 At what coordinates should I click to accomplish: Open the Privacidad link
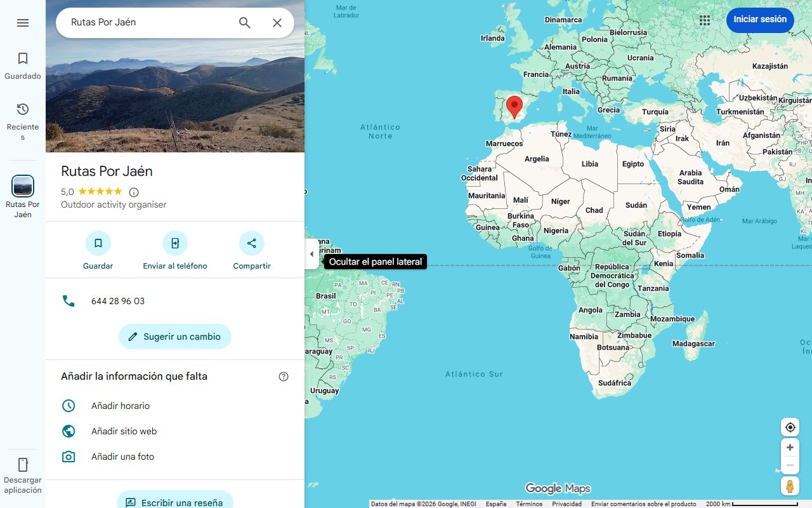click(566, 503)
